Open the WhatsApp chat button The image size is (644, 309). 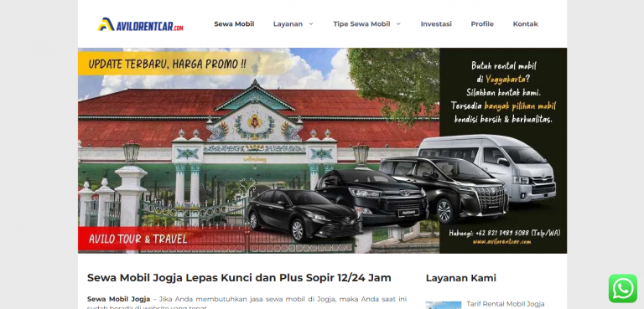[623, 288]
